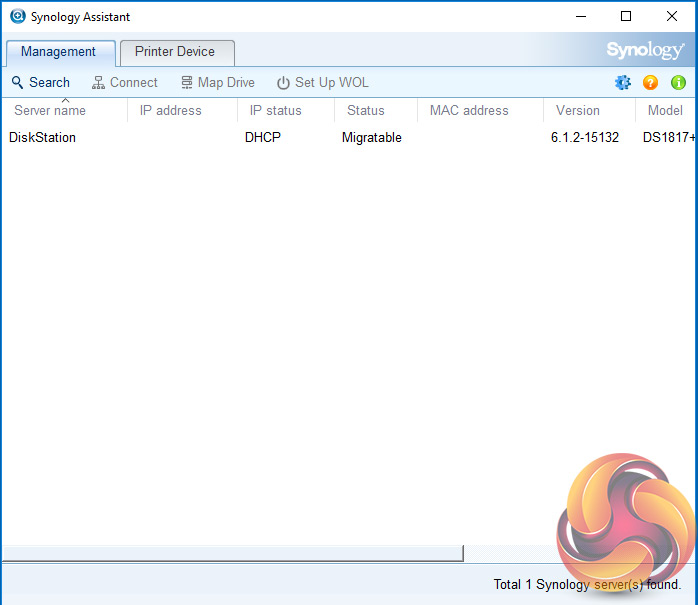Sort by Version column header
Image resolution: width=698 pixels, height=605 pixels.
(589, 110)
